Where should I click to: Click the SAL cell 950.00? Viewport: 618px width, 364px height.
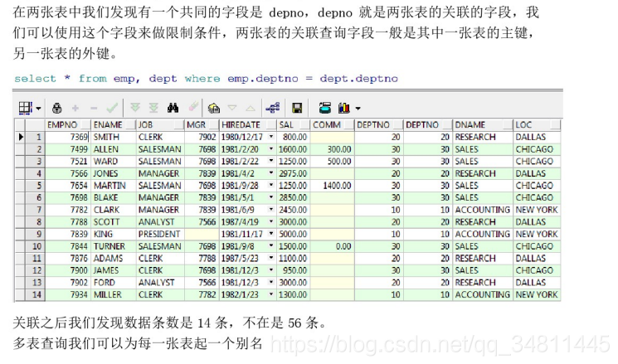point(293,270)
